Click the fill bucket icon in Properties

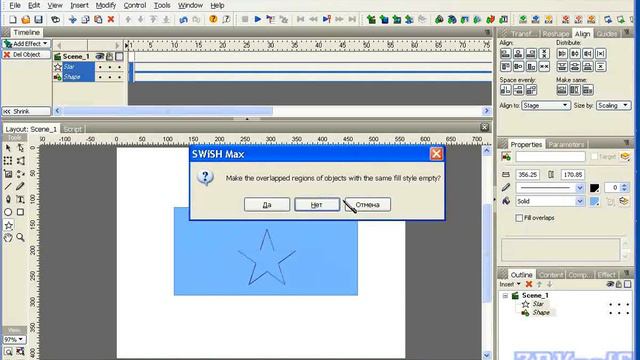coord(506,201)
